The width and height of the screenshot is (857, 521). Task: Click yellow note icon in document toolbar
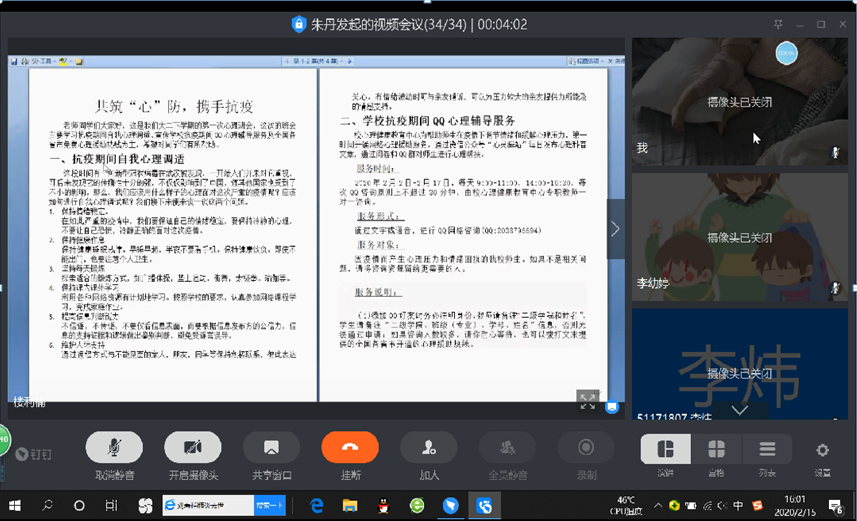point(79,61)
